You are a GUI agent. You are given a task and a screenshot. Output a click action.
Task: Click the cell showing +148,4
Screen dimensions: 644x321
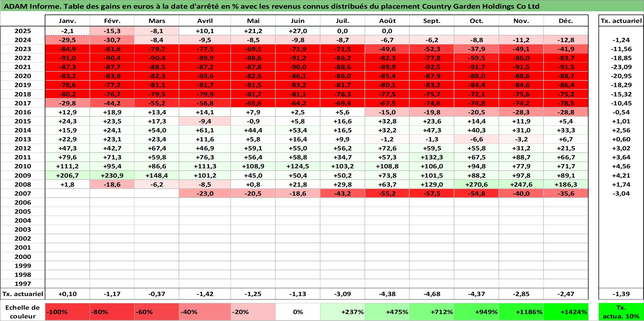click(x=157, y=176)
